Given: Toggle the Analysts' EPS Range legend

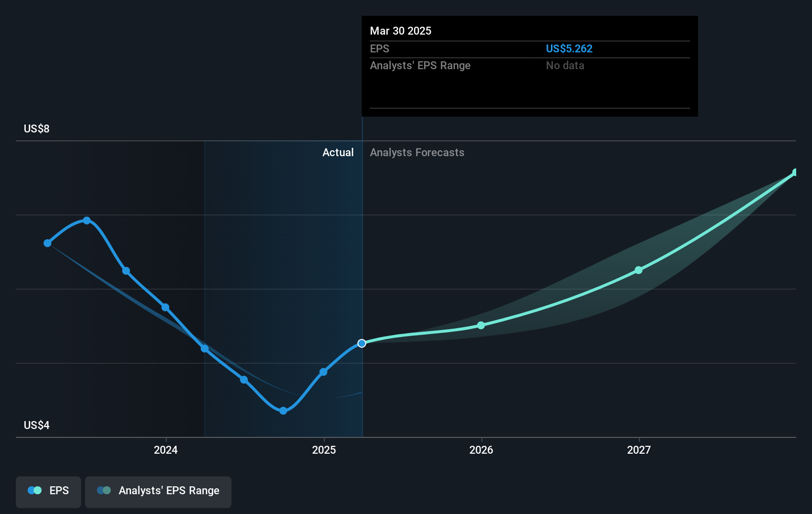Looking at the screenshot, I should (158, 492).
